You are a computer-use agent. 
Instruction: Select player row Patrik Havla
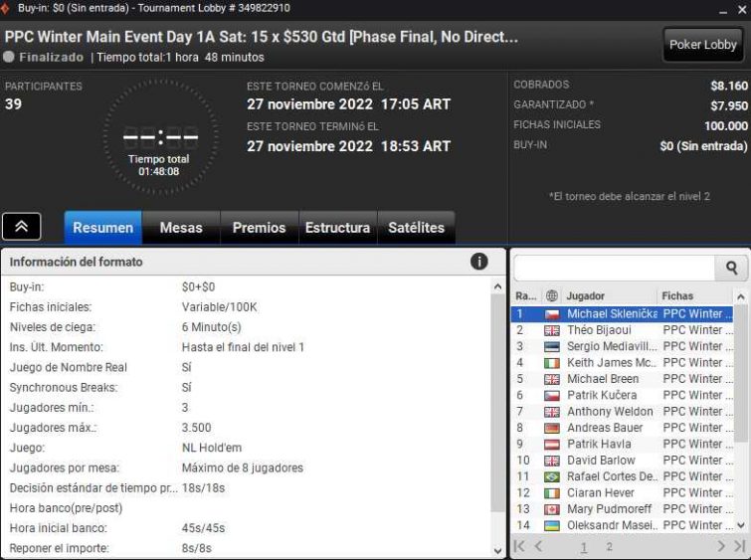pyautogui.click(x=623, y=445)
